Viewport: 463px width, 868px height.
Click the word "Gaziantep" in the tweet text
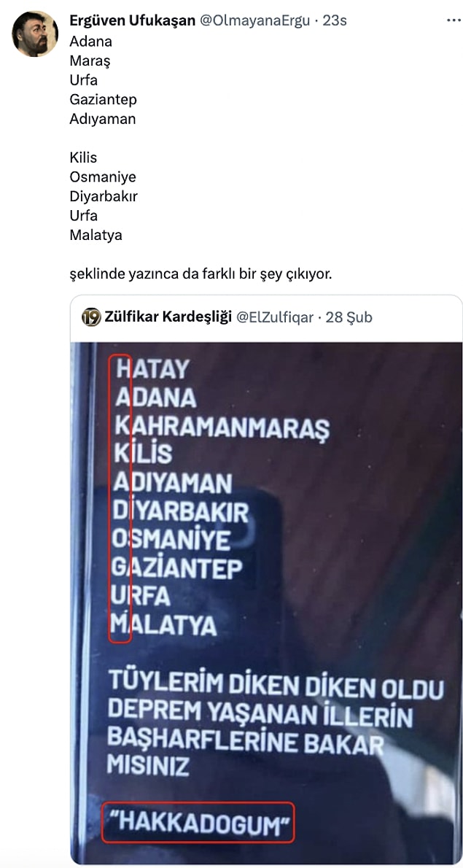103,100
